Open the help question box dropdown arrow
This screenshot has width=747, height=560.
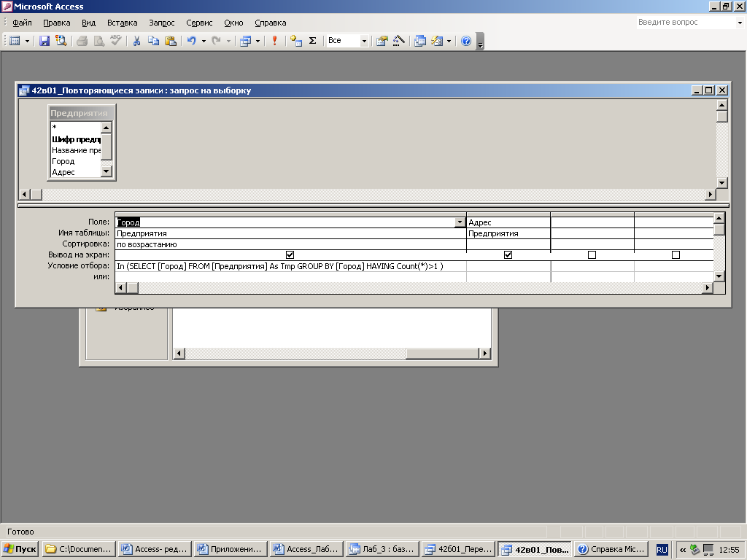740,23
